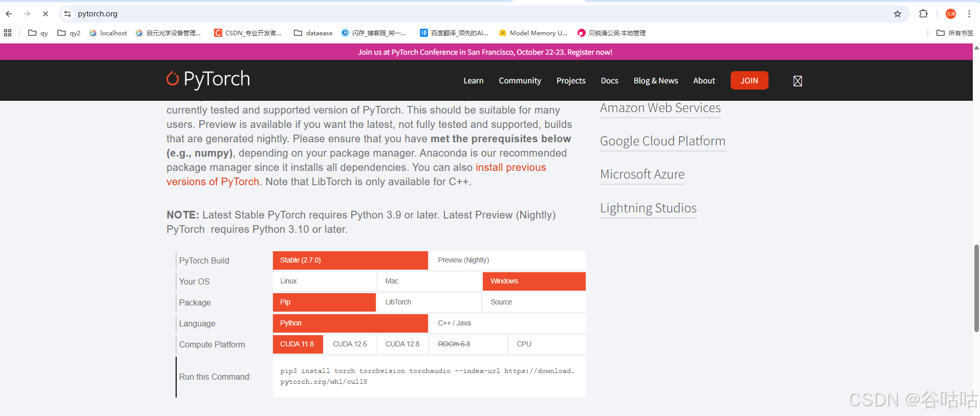The height and width of the screenshot is (416, 980).
Task: Open the Blog & News menu
Action: tap(656, 81)
